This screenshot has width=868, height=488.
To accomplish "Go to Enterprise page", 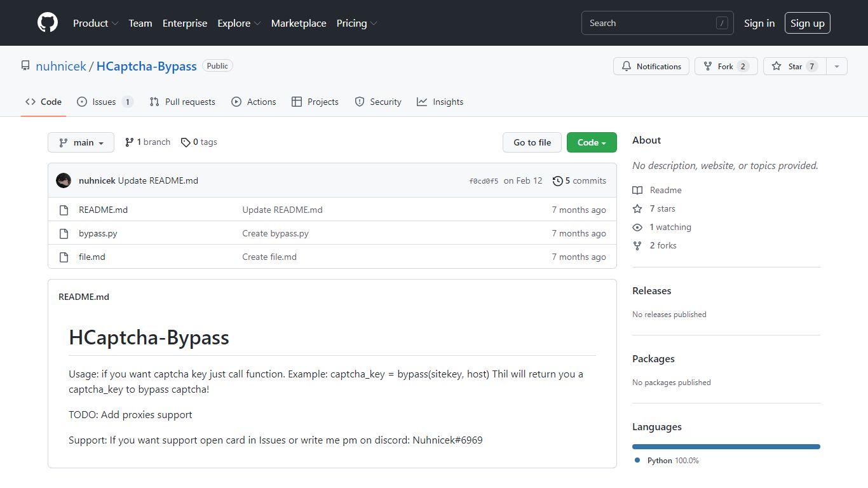I will (x=185, y=23).
